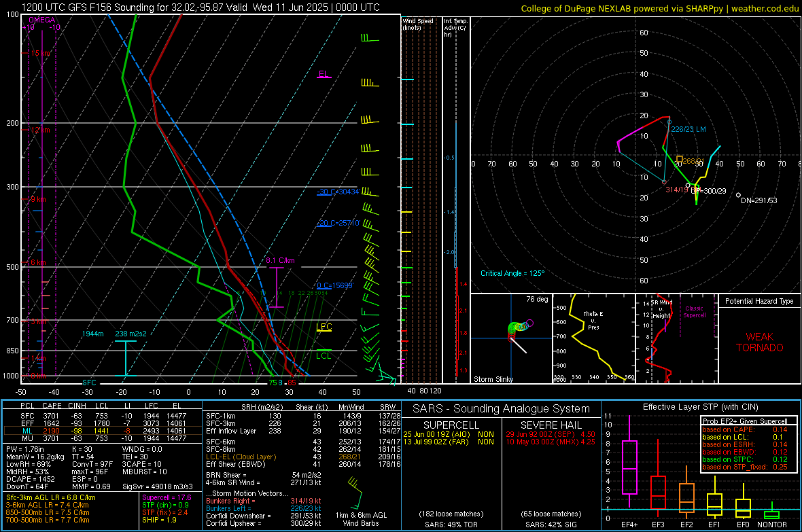Click the 'ConvT = 97F' value
Viewport: 802px width, 532px height.
coord(92,464)
